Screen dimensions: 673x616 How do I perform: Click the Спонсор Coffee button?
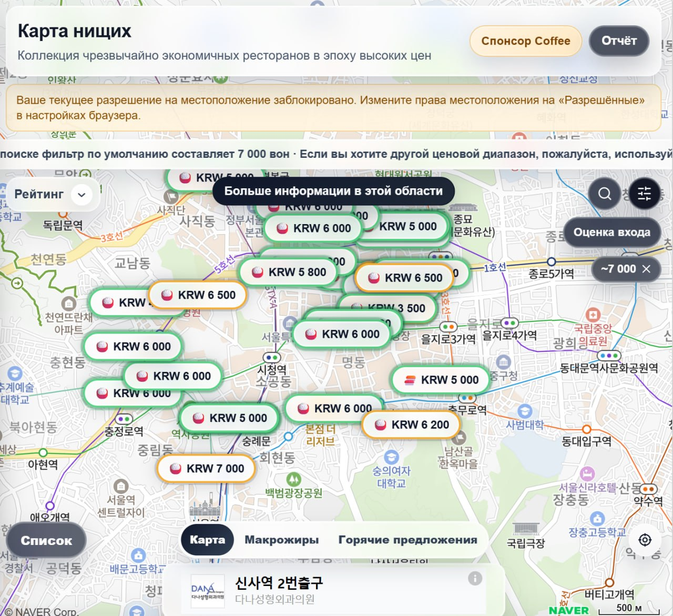[525, 41]
